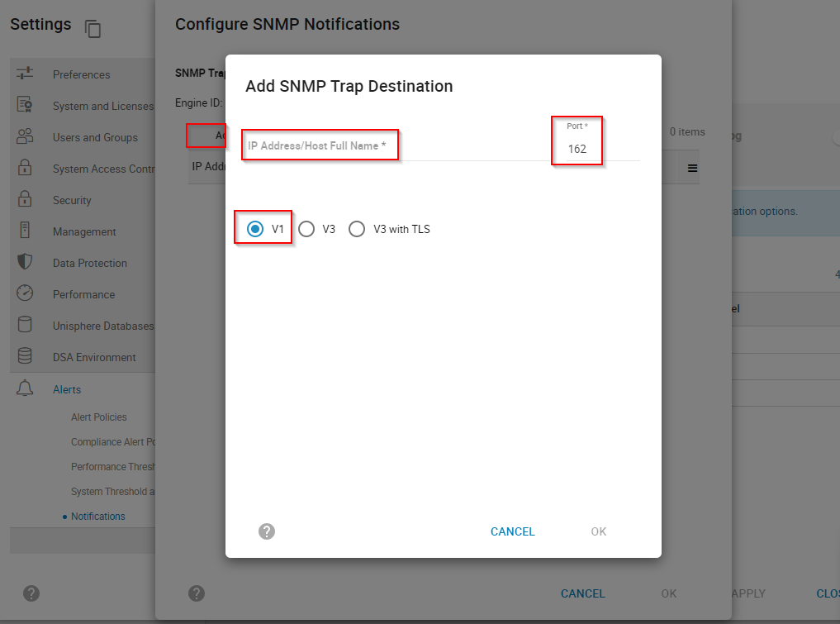This screenshot has width=840, height=624.
Task: Click the OK button to confirm
Action: point(598,531)
